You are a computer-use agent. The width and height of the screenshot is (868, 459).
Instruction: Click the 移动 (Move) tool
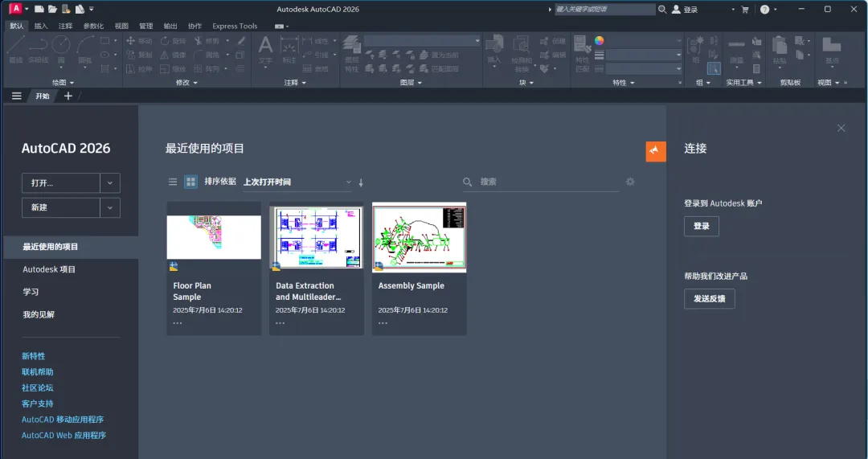(139, 41)
